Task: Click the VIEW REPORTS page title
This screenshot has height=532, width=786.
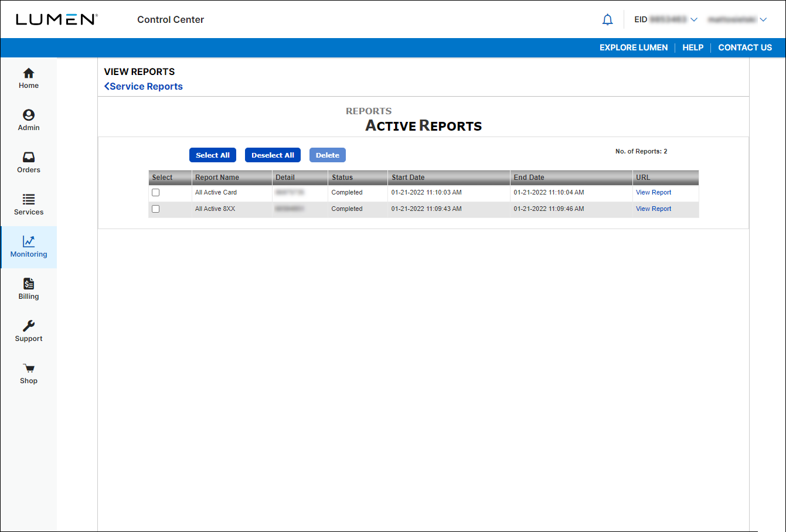Action: click(139, 71)
